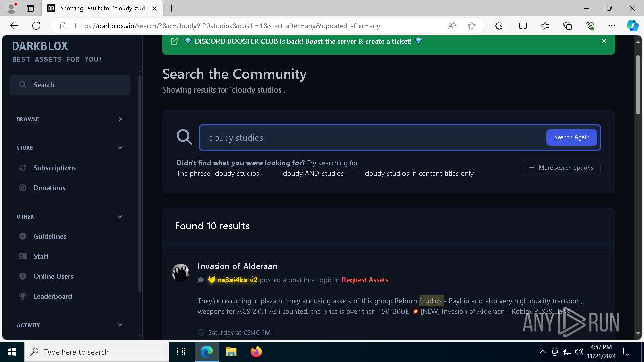Open the Leaderboard page
Image resolution: width=644 pixels, height=362 pixels.
coord(52,296)
